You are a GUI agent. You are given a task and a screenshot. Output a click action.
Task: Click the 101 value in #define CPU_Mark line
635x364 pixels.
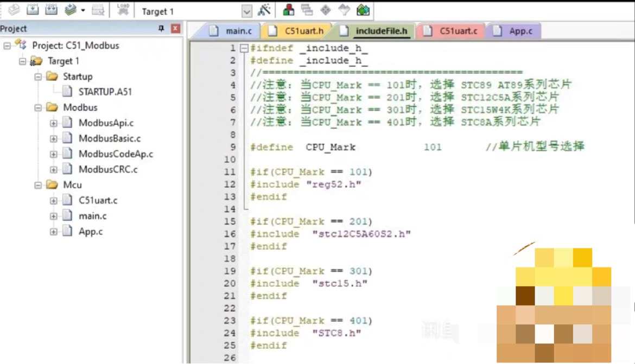433,147
